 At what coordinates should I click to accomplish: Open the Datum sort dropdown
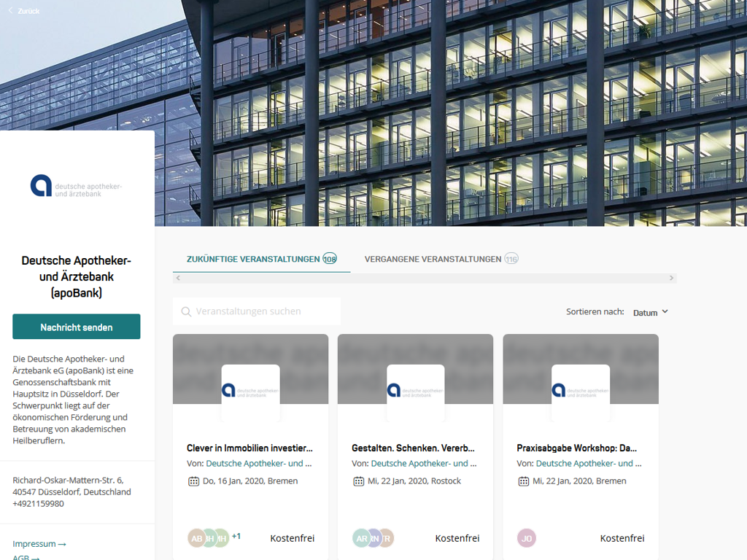coord(650,312)
